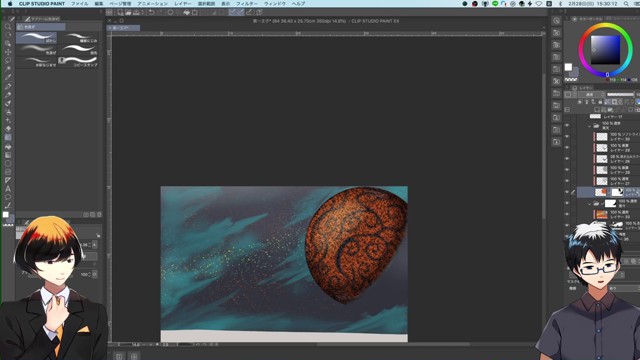Toggle visibility of レイヤー 33 layer
The height and width of the screenshot is (360, 640).
click(x=567, y=214)
